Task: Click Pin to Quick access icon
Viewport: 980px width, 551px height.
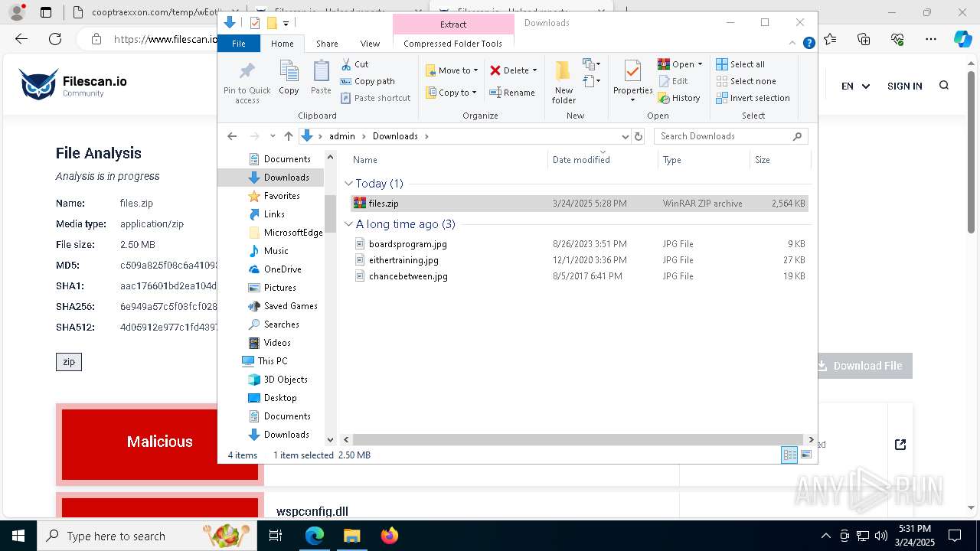Action: tap(247, 83)
